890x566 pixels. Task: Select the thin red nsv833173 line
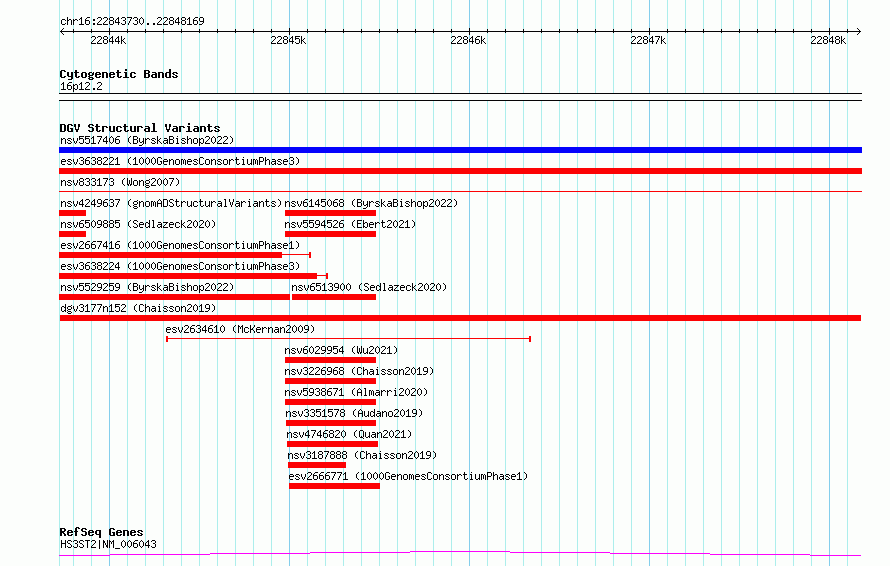(x=460, y=192)
